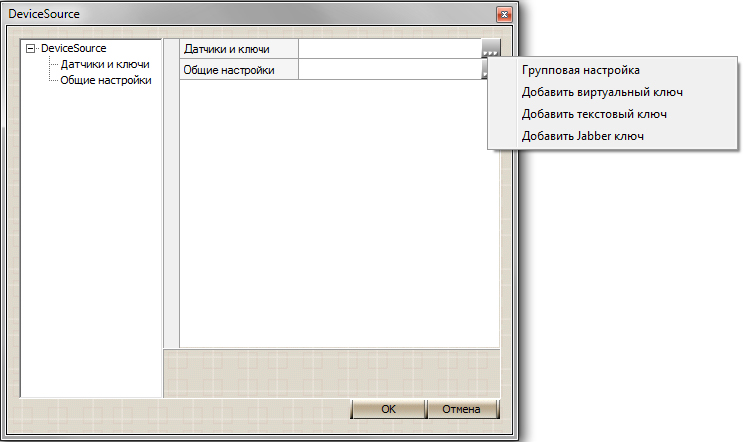Select Общие настройки tree item
Screen dimensions: 744x442
(x=106, y=80)
